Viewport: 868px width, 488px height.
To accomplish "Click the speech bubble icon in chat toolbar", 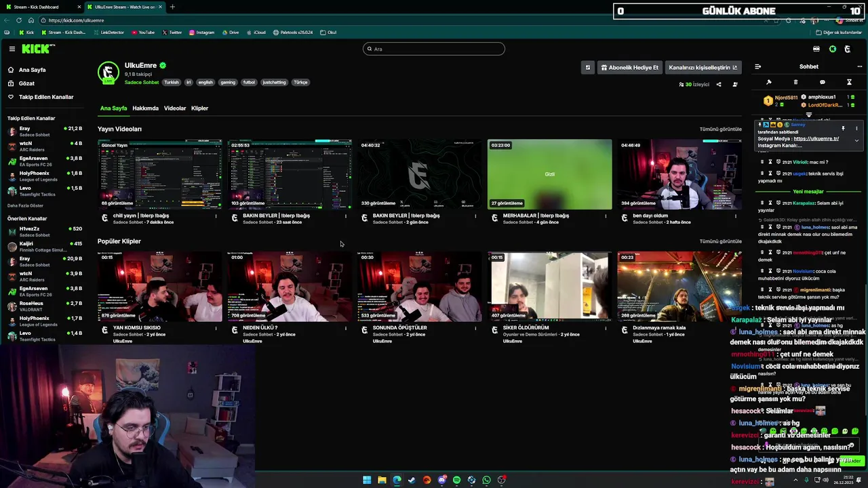I will (823, 82).
